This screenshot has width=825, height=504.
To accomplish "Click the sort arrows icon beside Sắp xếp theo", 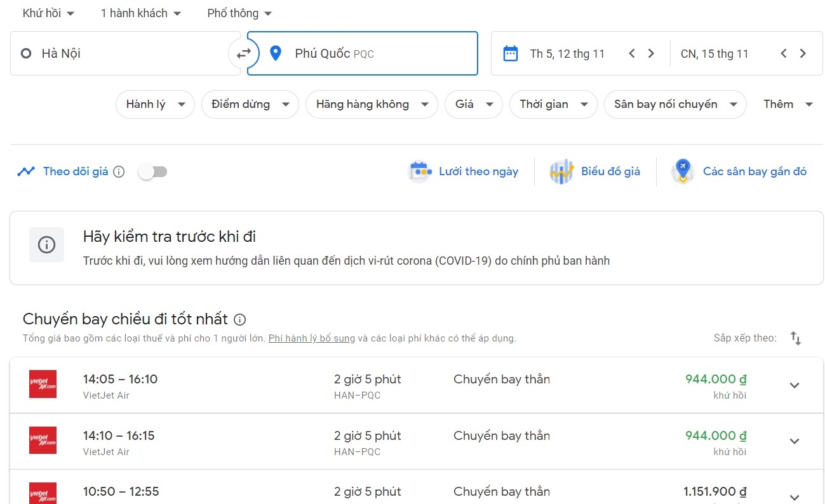I will click(796, 338).
